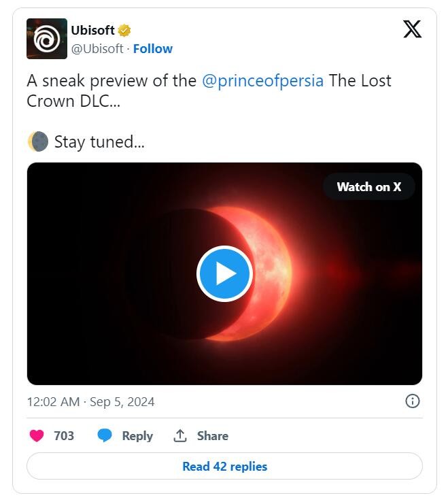Viewport: 448px width, 502px height.
Task: Click the Ubisoft swirl profile avatar
Action: coord(47,39)
